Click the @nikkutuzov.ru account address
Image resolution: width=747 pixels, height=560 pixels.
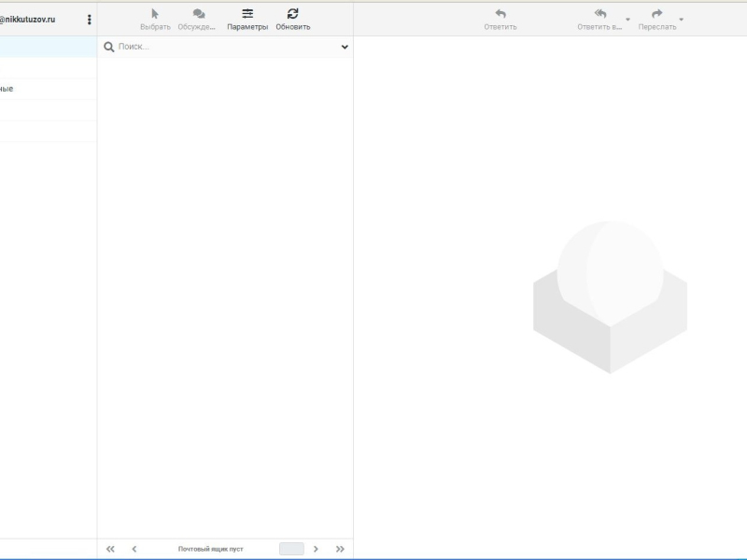27,20
